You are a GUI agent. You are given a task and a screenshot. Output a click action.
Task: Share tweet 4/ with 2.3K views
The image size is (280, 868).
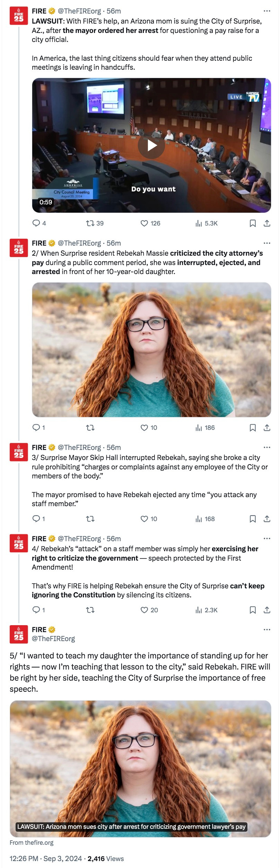click(x=267, y=610)
